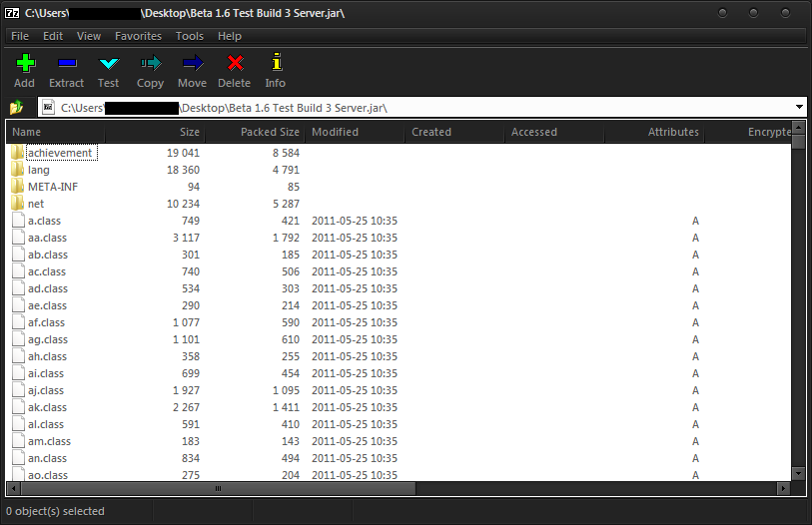Expand the address bar path dropdown

pyautogui.click(x=799, y=107)
